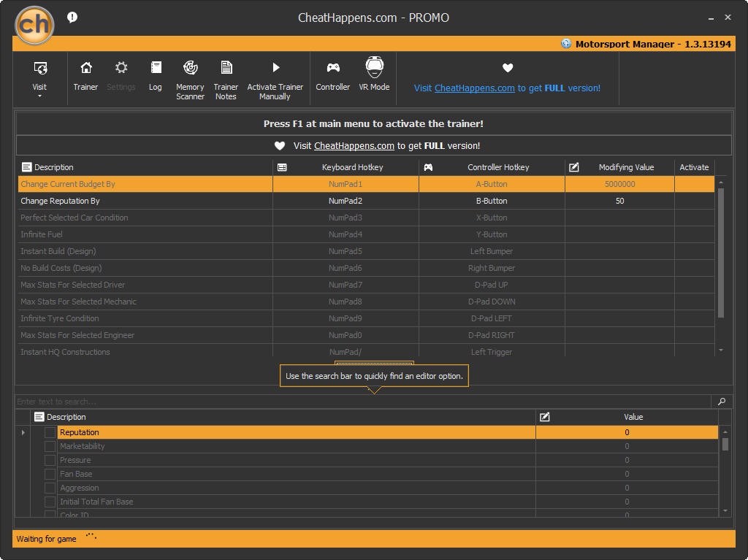Screen dimensions: 748x560
Task: Click the Keyboard Hotkey column keyboard icon
Action: pyautogui.click(x=282, y=167)
